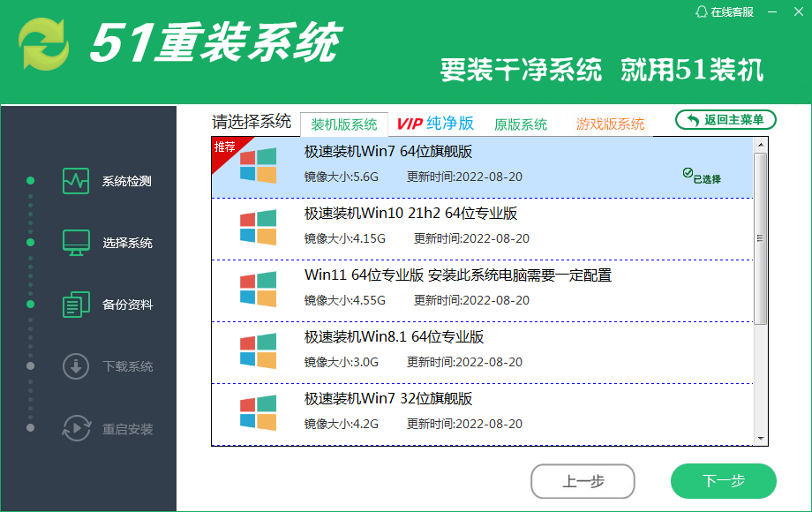The height and width of the screenshot is (512, 812).
Task: Select the 下载系统 download icon
Action: click(76, 366)
